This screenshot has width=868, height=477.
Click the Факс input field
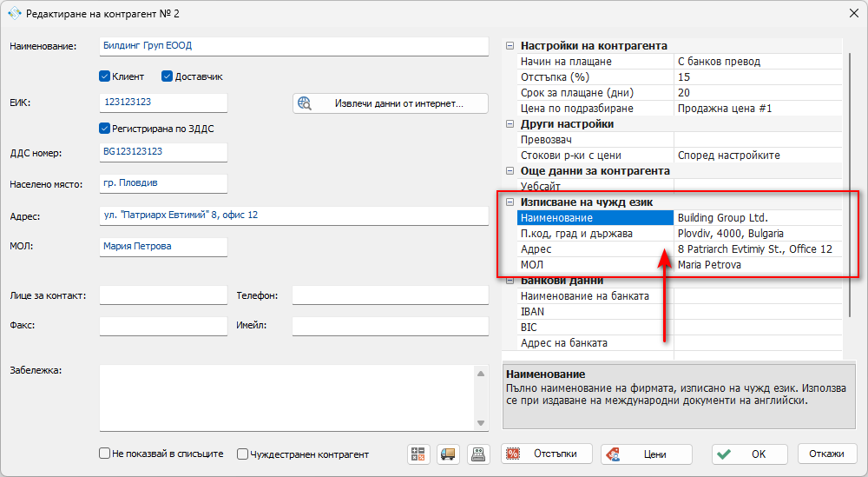point(163,327)
